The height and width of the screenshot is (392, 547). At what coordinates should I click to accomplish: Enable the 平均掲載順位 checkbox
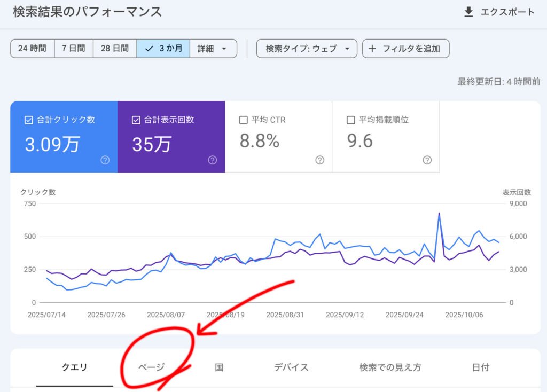pyautogui.click(x=351, y=120)
